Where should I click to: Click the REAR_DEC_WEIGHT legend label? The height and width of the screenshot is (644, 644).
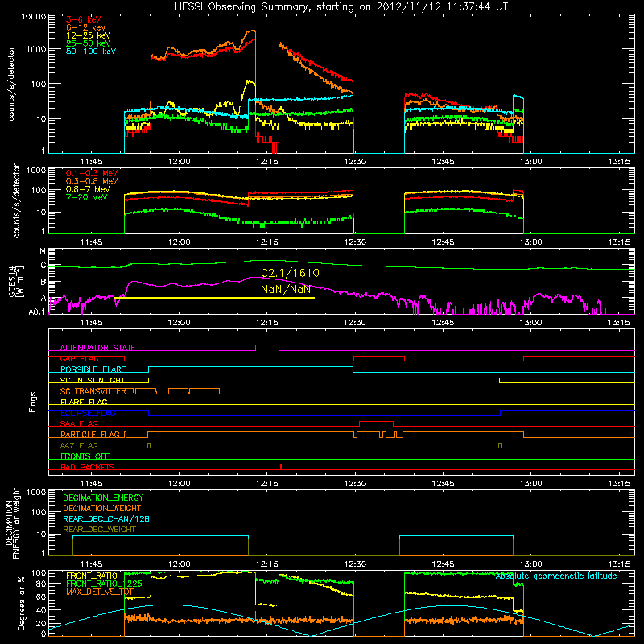tap(99, 530)
